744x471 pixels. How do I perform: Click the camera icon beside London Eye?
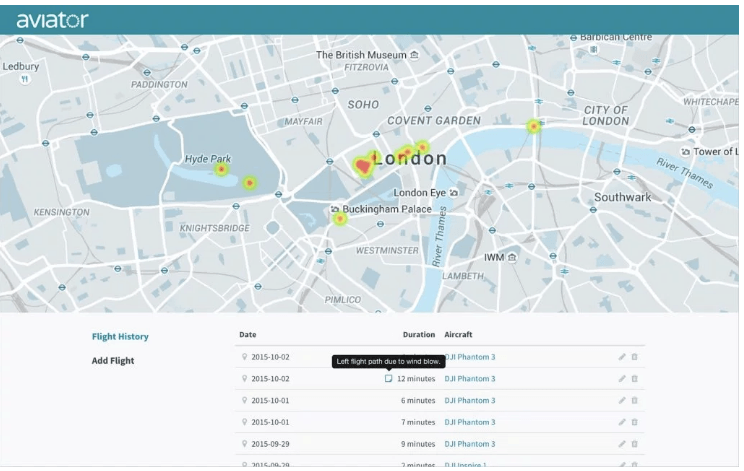[454, 193]
